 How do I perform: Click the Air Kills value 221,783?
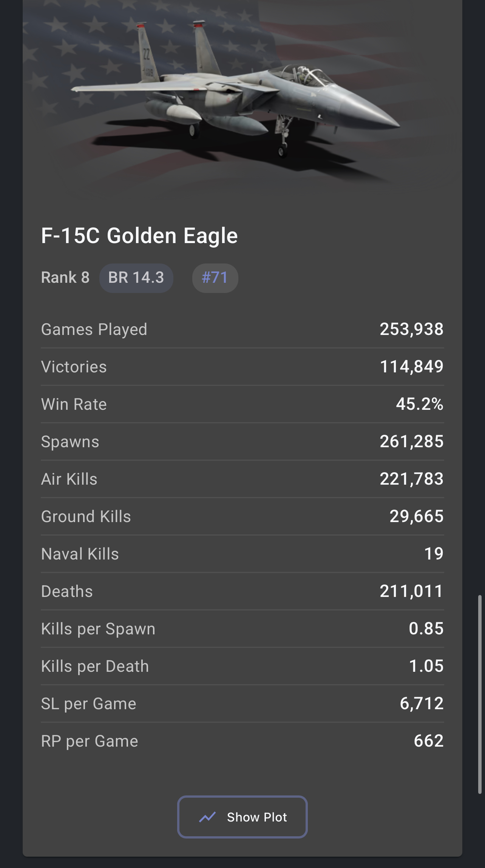[411, 479]
